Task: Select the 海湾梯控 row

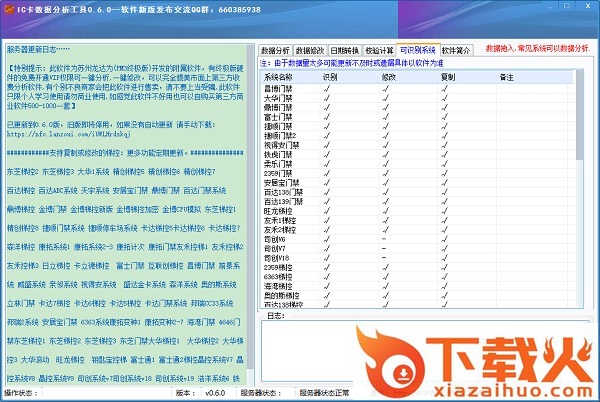Action: (417, 286)
